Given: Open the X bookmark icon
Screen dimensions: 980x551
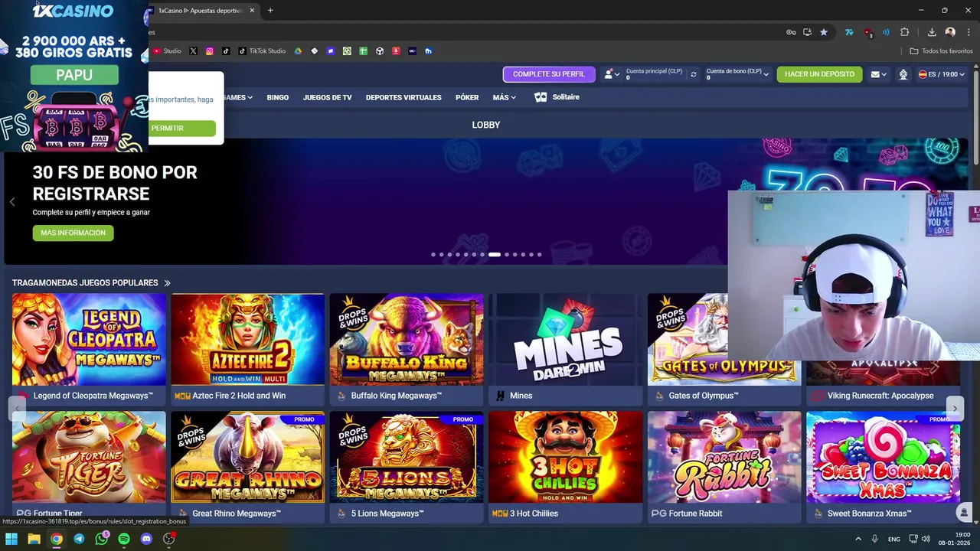Looking at the screenshot, I should point(193,51).
